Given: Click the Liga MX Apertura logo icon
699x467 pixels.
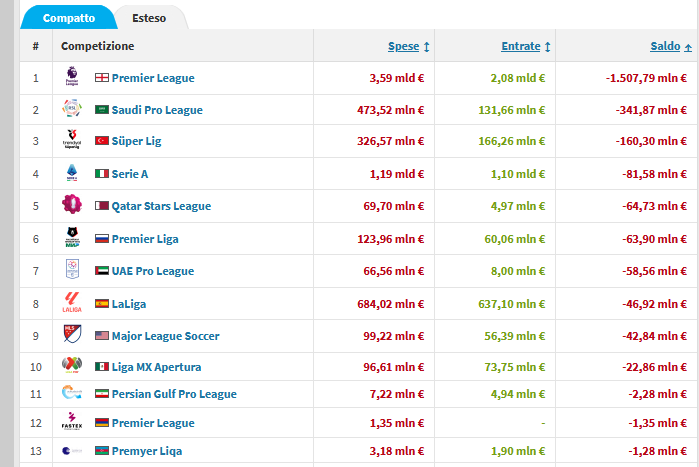Looking at the screenshot, I should [x=72, y=365].
